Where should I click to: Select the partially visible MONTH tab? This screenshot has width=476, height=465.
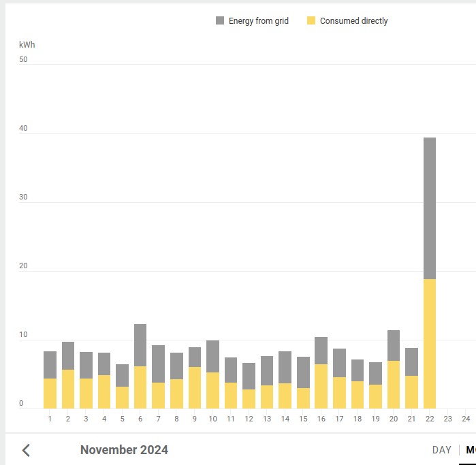click(470, 450)
